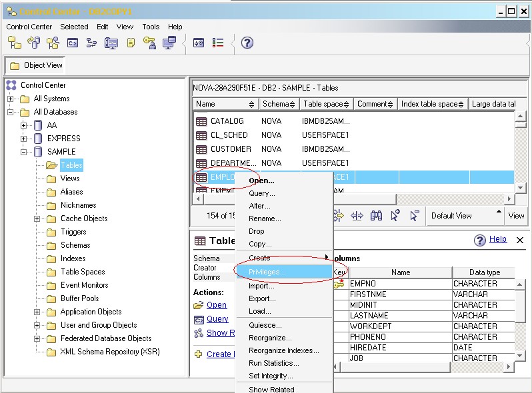Viewport: 532px width, 393px height.
Task: Click the View button
Action: [x=516, y=216]
